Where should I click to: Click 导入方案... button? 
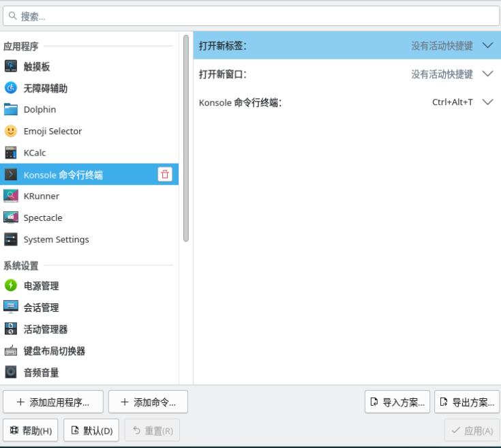coord(397,402)
